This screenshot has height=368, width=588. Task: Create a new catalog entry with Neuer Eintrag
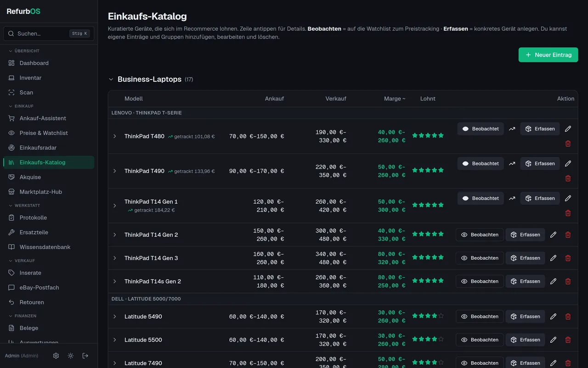tap(548, 55)
